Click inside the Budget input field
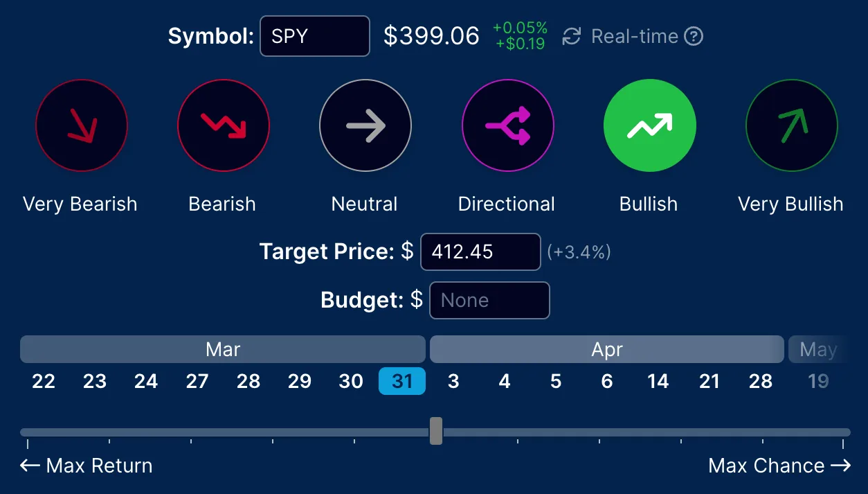 (x=489, y=300)
